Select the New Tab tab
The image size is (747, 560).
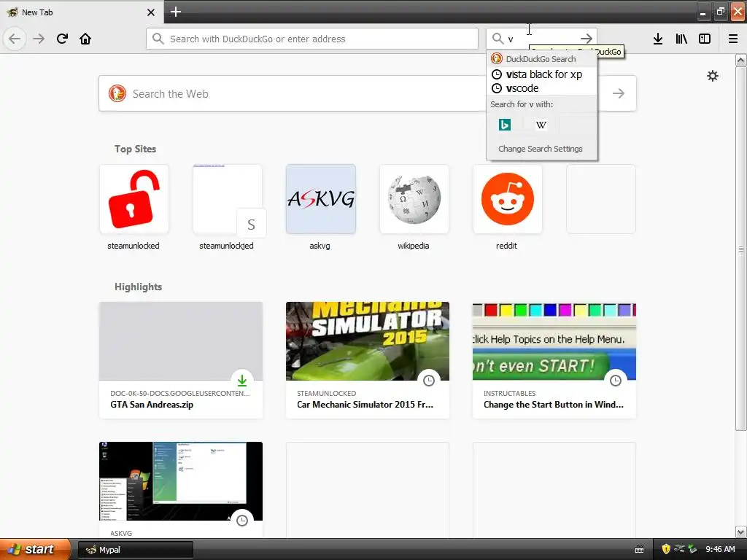[82, 12]
